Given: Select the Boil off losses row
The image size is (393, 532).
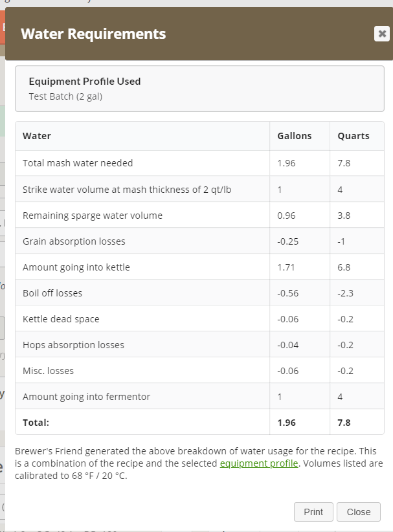Looking at the screenshot, I should [x=199, y=293].
